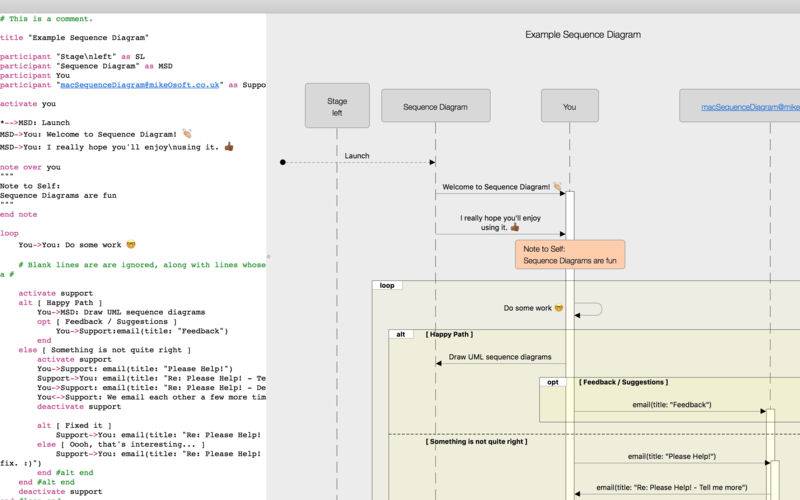This screenshot has height=500, width=800.
Task: Click the alt frame label
Action: pos(401,334)
